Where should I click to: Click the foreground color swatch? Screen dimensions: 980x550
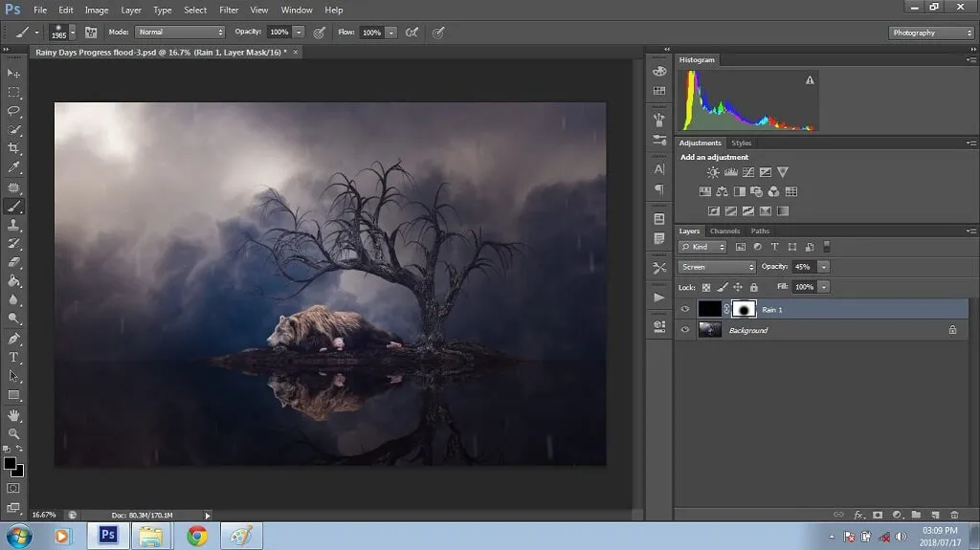[10, 463]
